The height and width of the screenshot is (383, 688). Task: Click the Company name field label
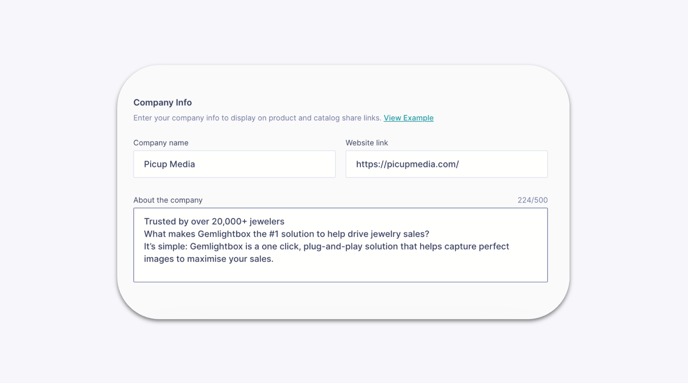161,143
